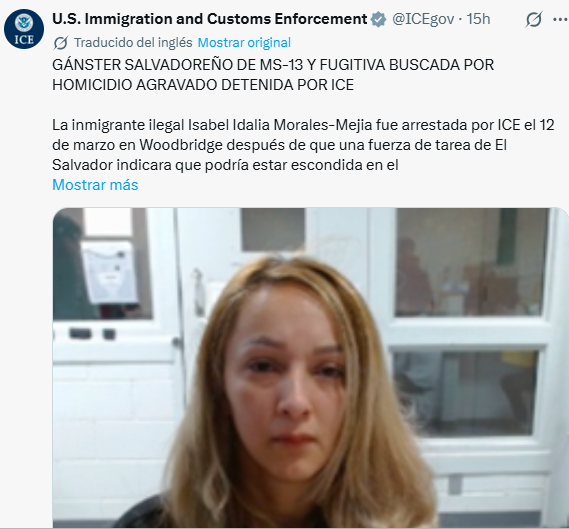Click the @ICEgov handle

423,19
